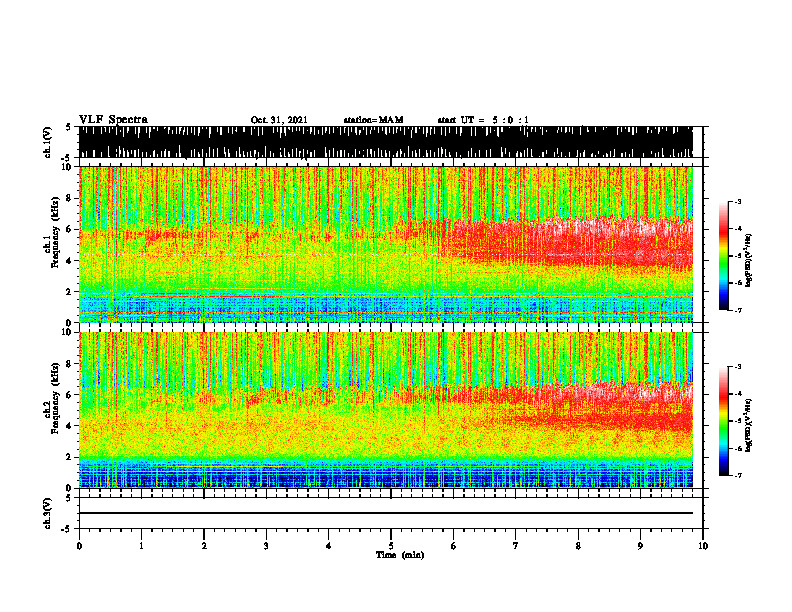This screenshot has width=792, height=612.
Task: Click time axis tick label "0"
Action: coord(79,546)
